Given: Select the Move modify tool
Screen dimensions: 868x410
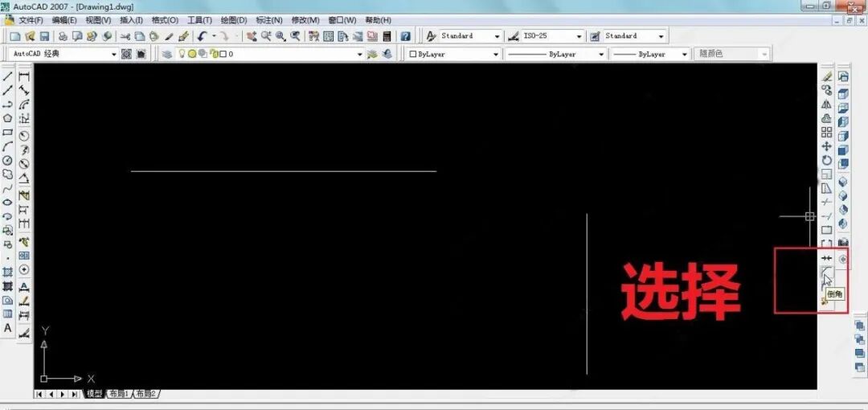Looking at the screenshot, I should click(826, 146).
